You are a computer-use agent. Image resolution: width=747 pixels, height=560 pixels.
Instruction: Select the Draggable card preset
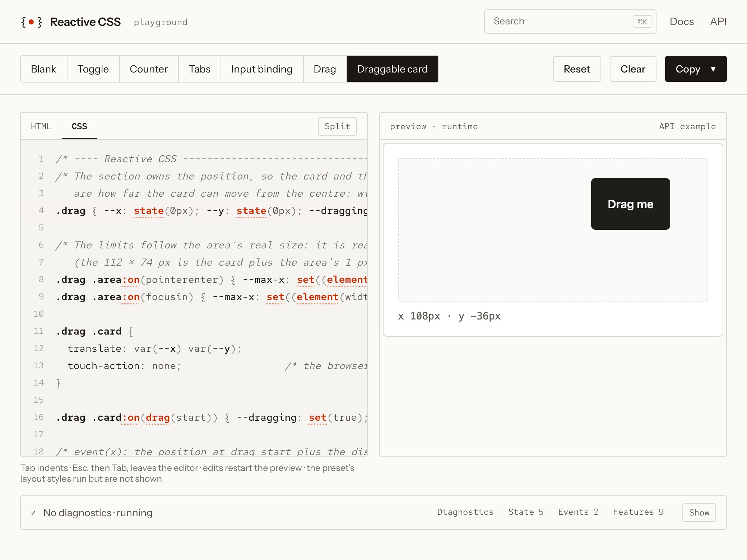click(392, 69)
